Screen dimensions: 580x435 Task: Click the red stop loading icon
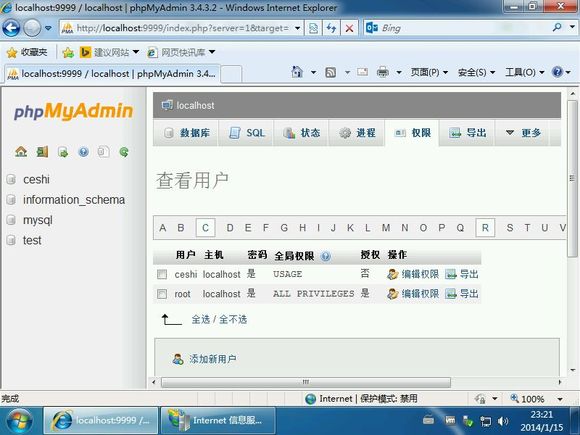[349, 28]
